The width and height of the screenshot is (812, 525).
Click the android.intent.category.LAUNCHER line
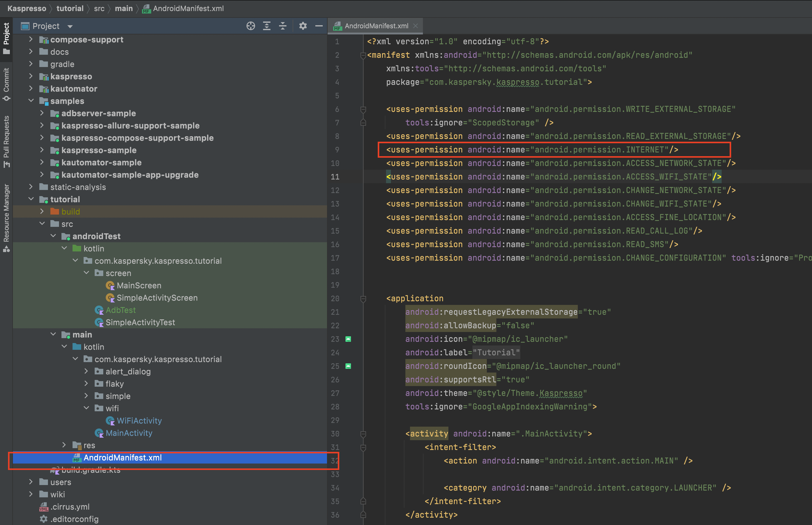[x=587, y=488]
